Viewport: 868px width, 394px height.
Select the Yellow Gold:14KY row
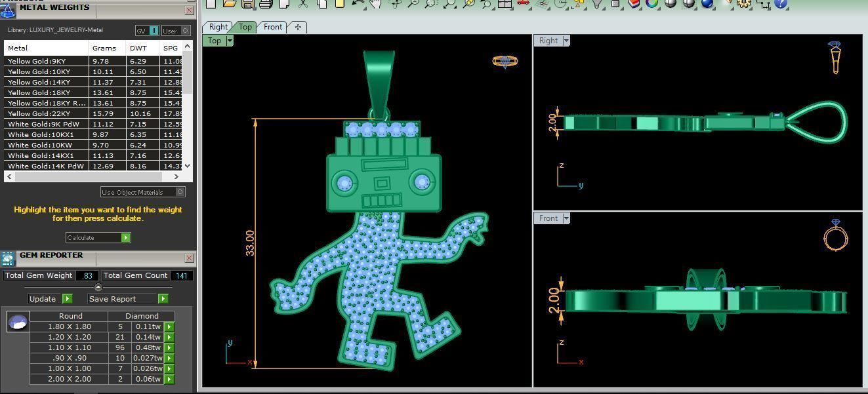point(94,82)
